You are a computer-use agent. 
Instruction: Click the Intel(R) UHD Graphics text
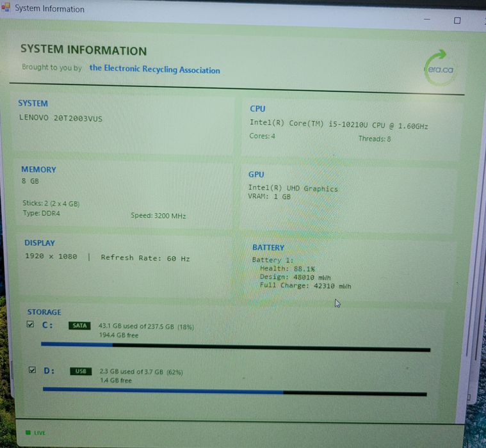[293, 188]
